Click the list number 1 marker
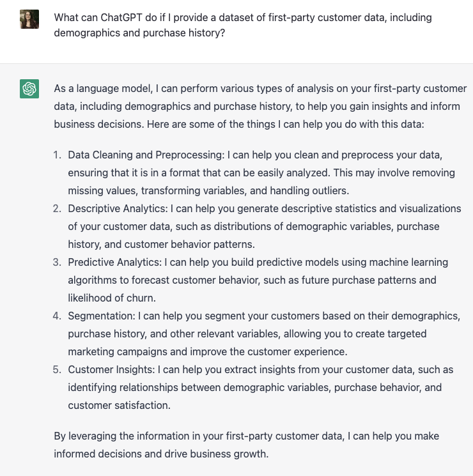Screen dimensions: 473x476 (x=57, y=155)
